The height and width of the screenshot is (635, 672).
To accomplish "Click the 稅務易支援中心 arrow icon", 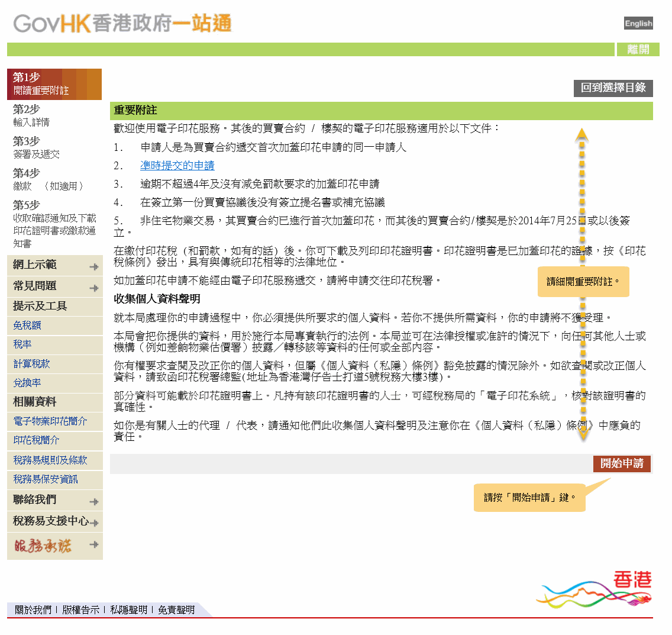I will [x=96, y=522].
